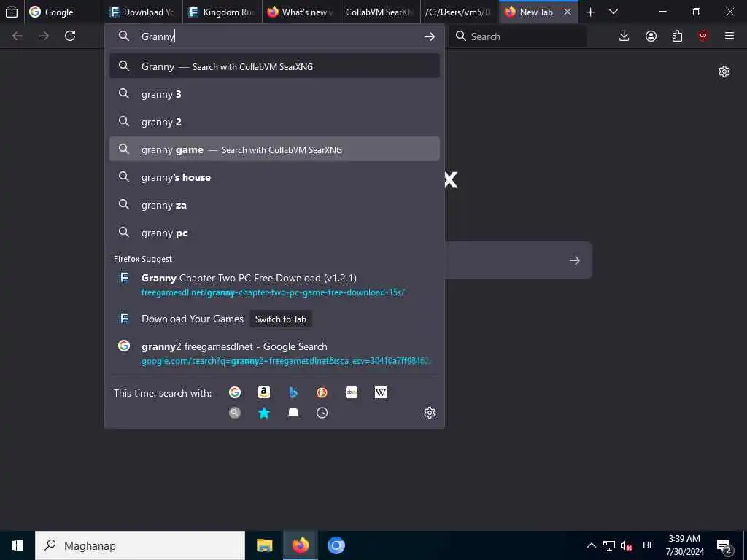
Task: Open Firefox View icon at tab strip start
Action: pyautogui.click(x=12, y=12)
